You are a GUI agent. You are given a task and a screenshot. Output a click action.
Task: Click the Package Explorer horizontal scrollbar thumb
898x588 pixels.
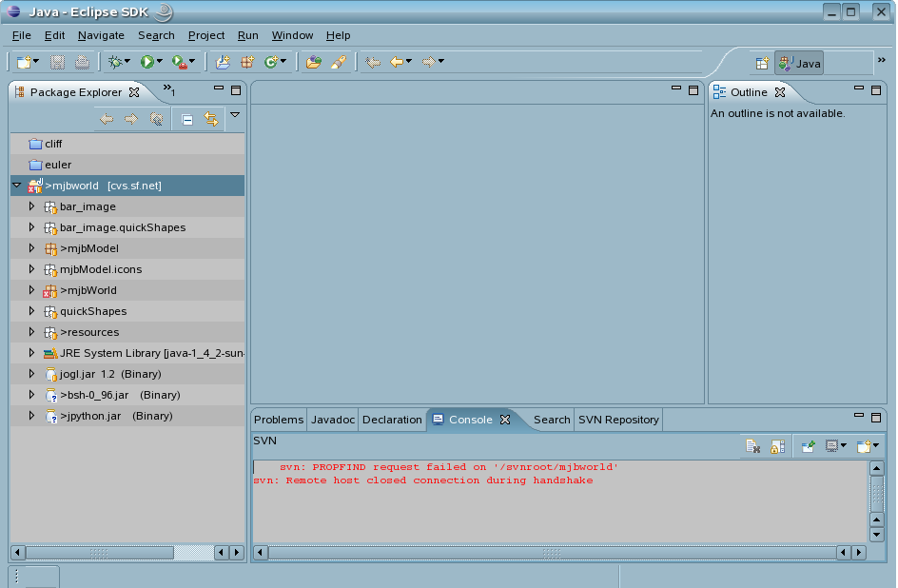[100, 553]
